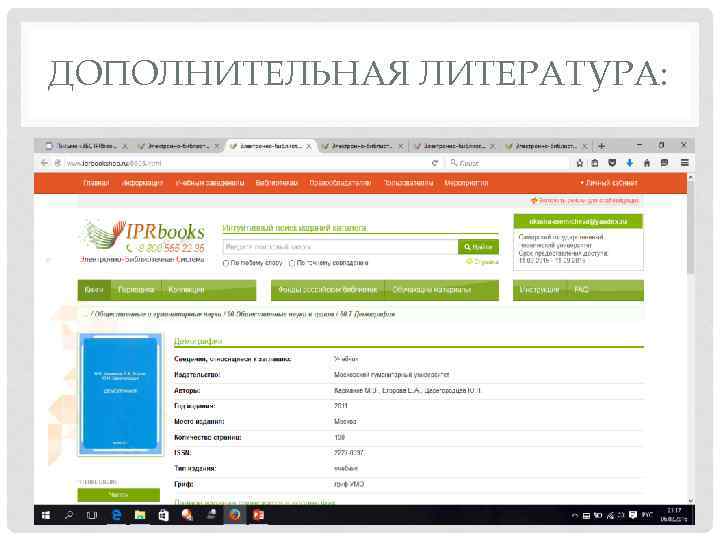Screen dimensions: 720x540
Task: Open the 'Главная' menu item
Action: (96, 183)
